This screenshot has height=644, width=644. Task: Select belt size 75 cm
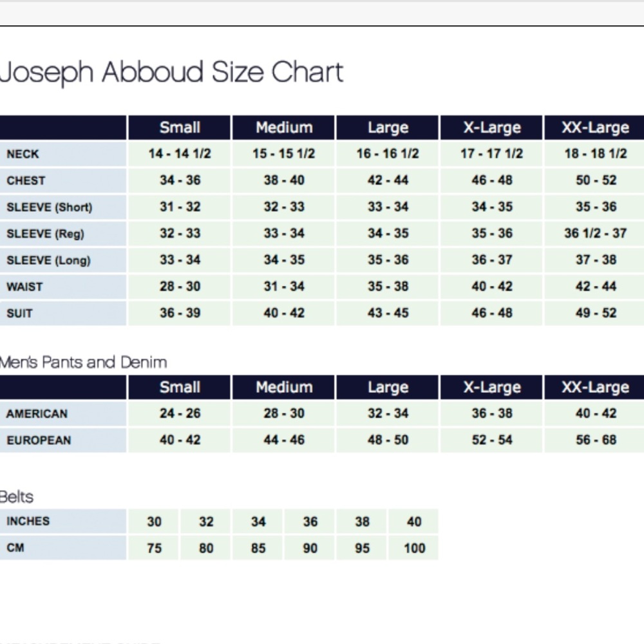[154, 548]
